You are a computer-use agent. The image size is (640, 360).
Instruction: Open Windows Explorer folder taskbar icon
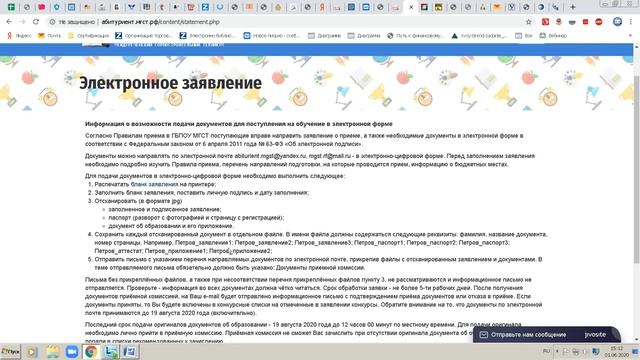tap(53, 352)
